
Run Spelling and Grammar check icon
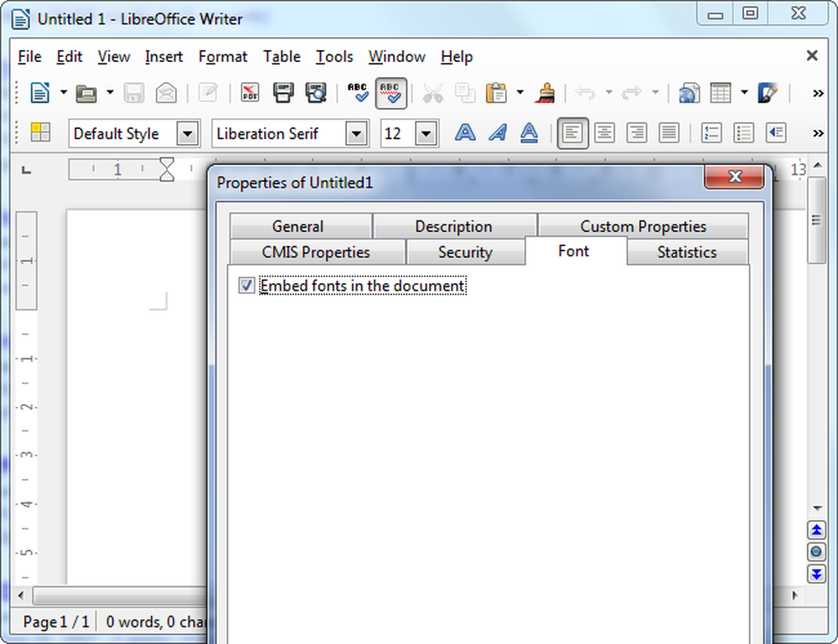358,92
